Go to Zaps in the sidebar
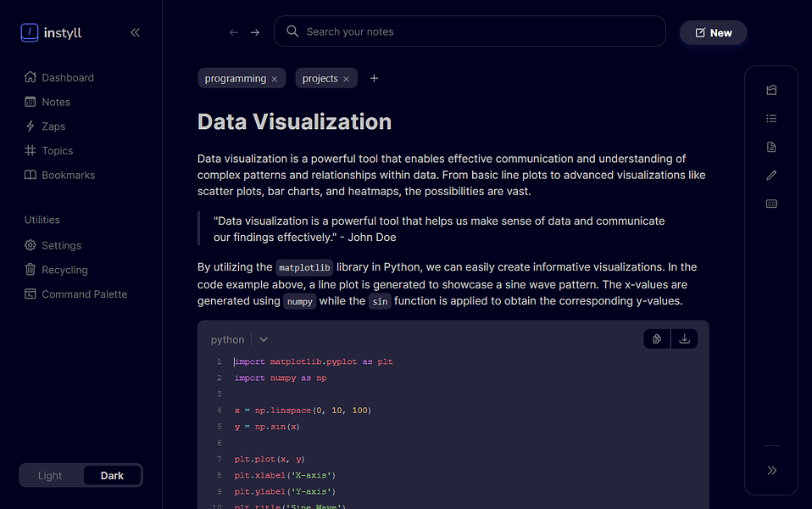Viewport: 812px width, 509px height. pos(53,126)
